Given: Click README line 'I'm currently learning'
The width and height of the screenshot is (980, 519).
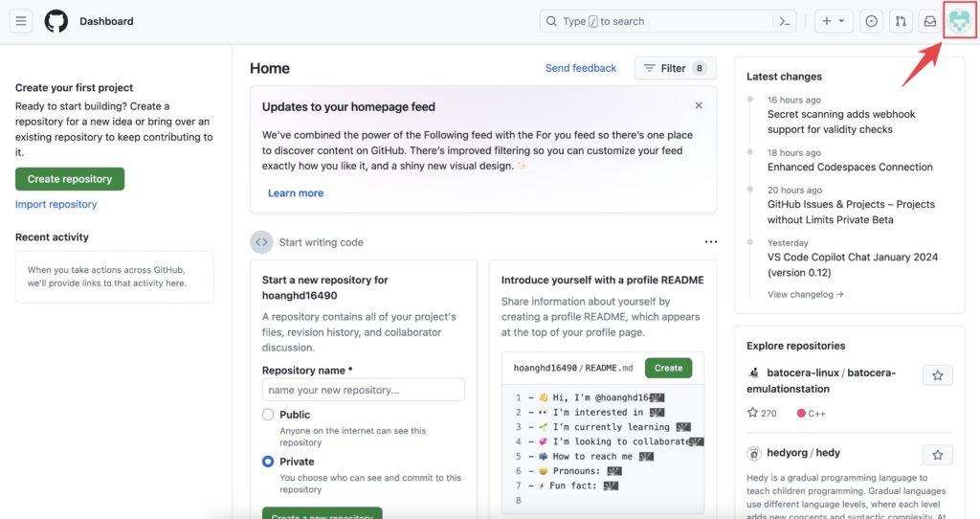Looking at the screenshot, I should coord(611,427).
